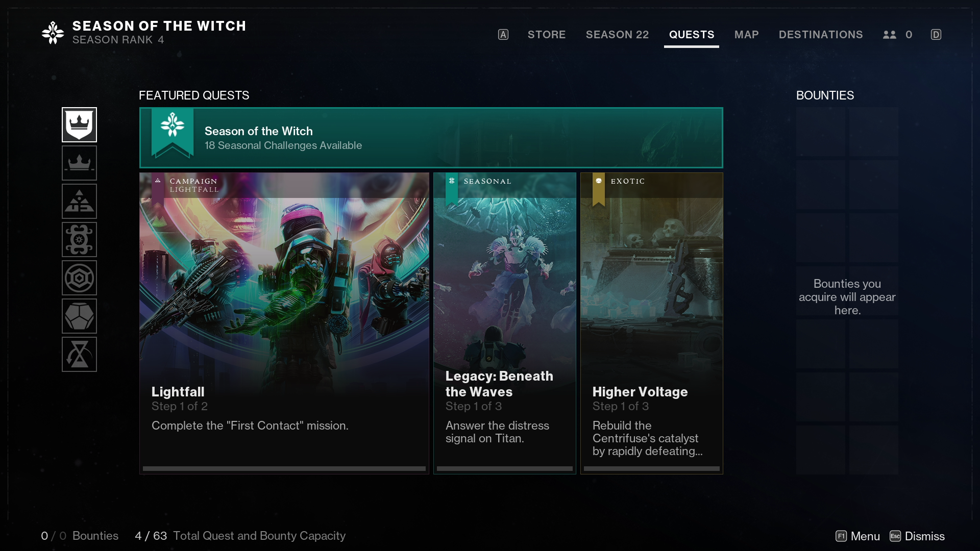Click the Season of the Witch emblem icon

53,32
